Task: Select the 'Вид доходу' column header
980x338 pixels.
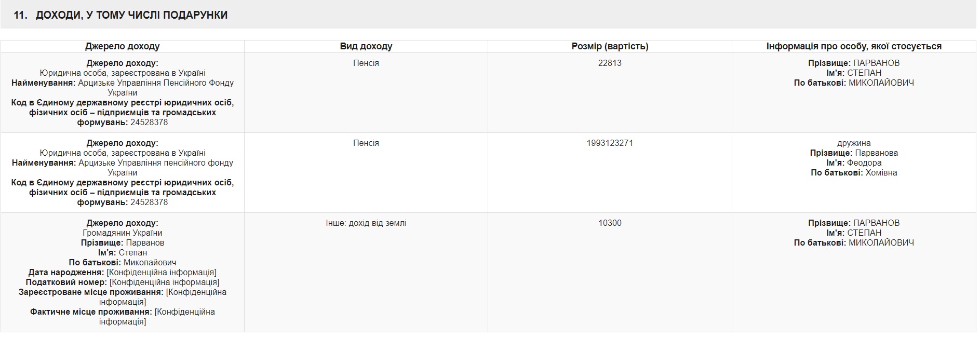Action: click(x=366, y=46)
